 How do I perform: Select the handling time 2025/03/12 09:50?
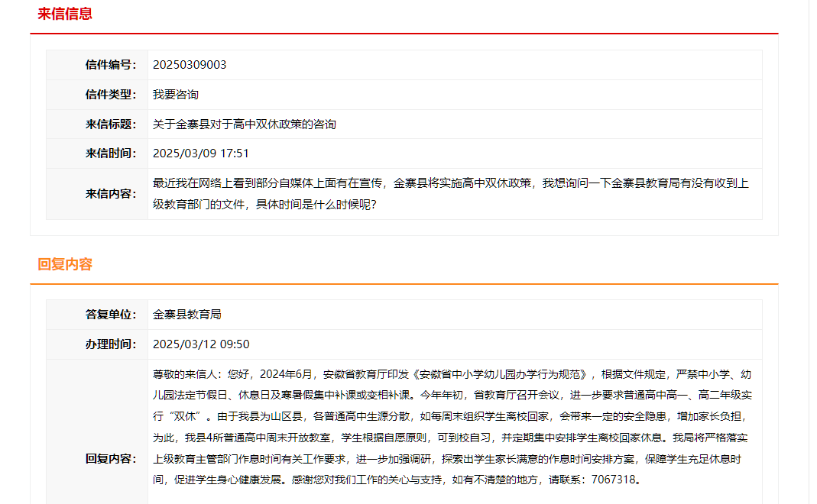[x=201, y=344]
